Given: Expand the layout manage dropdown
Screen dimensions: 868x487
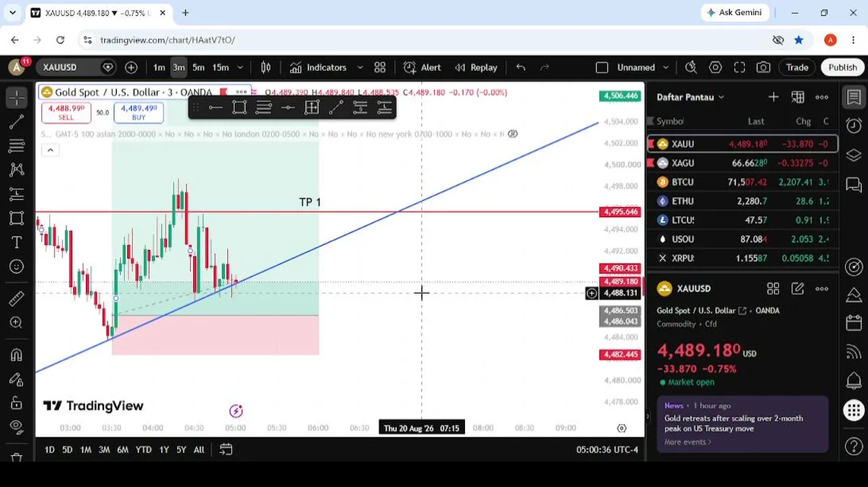Looking at the screenshot, I should click(x=666, y=67).
